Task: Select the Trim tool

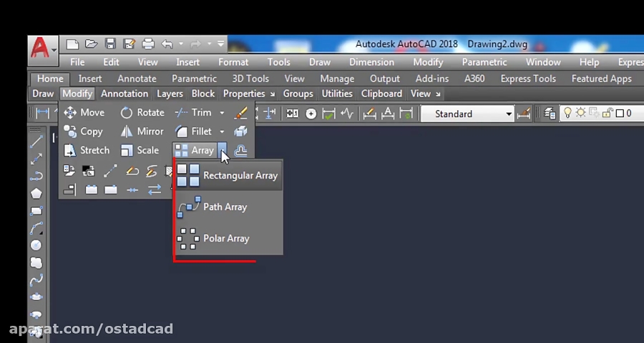Action: pyautogui.click(x=194, y=113)
